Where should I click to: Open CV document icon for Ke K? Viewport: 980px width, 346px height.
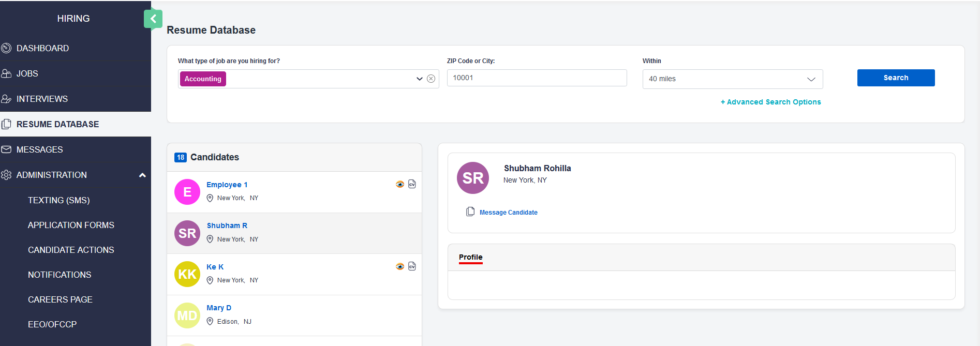pos(412,266)
